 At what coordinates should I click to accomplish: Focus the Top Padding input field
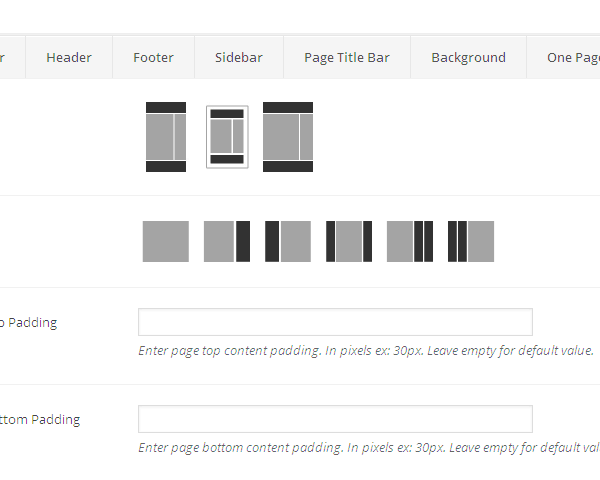click(x=335, y=322)
